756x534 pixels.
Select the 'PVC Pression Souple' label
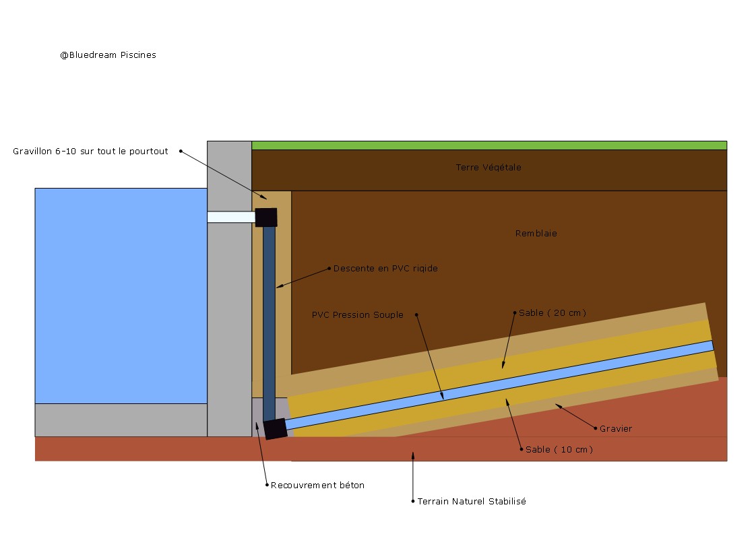click(358, 314)
